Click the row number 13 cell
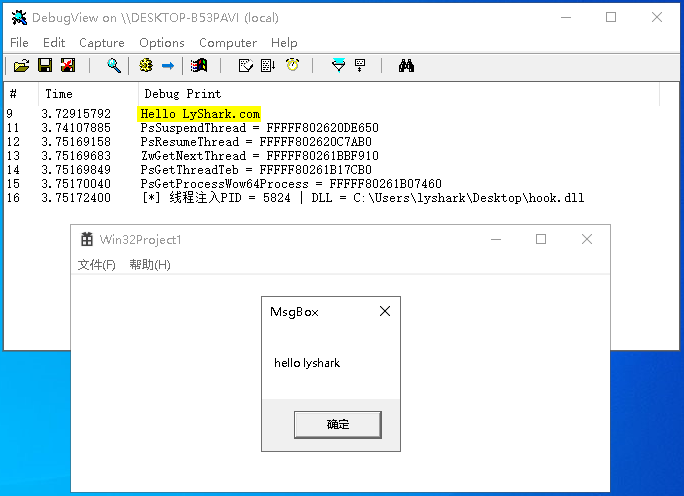This screenshot has height=496, width=684. [13, 156]
